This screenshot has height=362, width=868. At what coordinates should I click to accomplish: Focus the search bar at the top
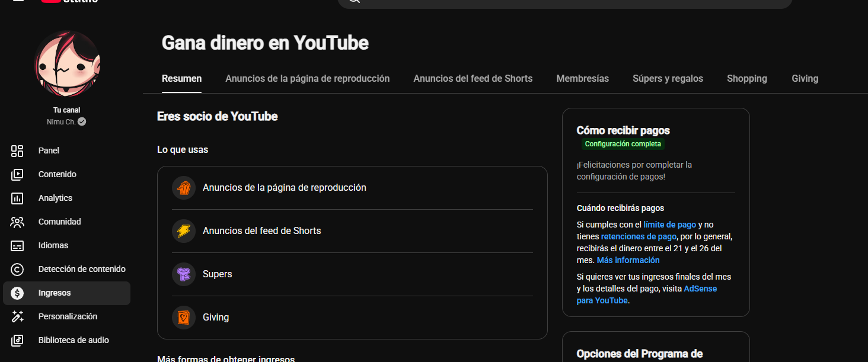pos(565,3)
